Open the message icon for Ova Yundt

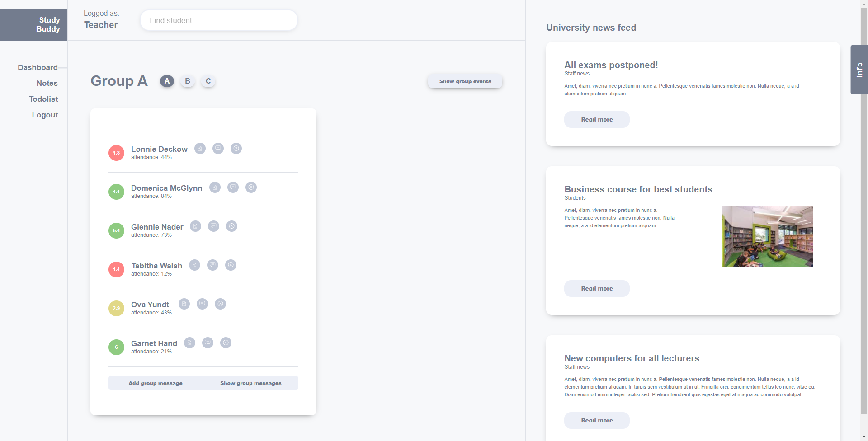click(x=202, y=304)
